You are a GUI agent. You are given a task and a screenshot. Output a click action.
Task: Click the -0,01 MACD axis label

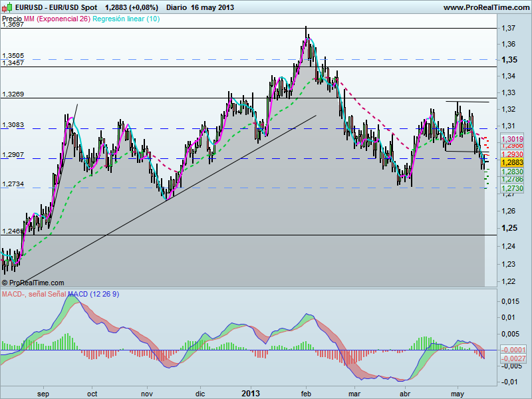pyautogui.click(x=508, y=382)
